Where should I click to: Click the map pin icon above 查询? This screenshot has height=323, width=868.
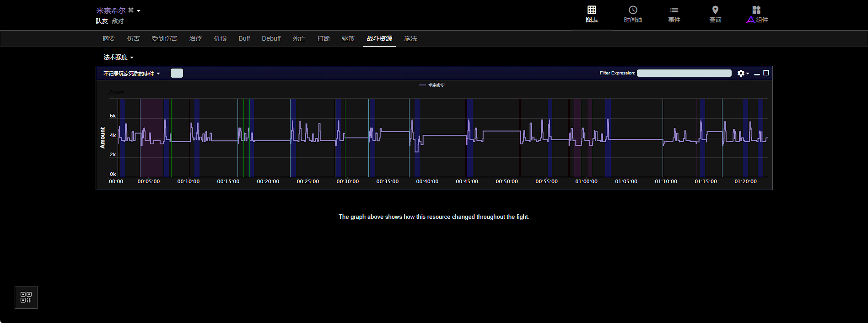click(715, 10)
